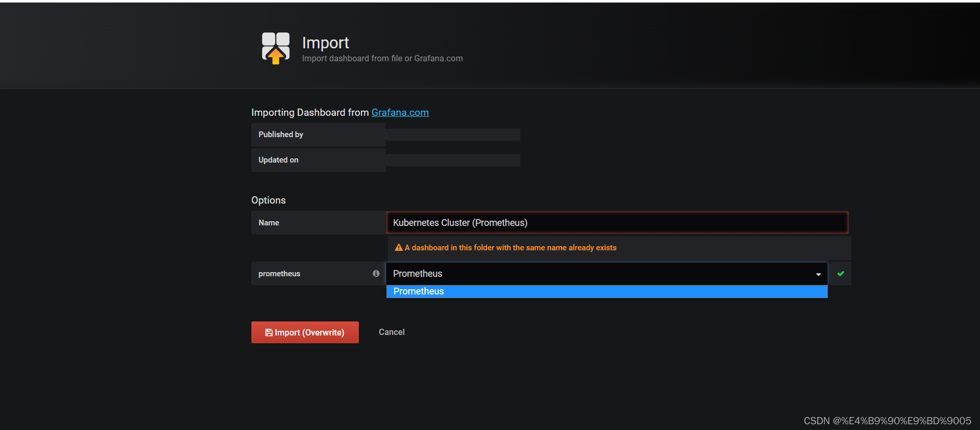The image size is (980, 430).
Task: Click 'Import dashboard from file or Grafana.com' subtitle
Action: 382,59
